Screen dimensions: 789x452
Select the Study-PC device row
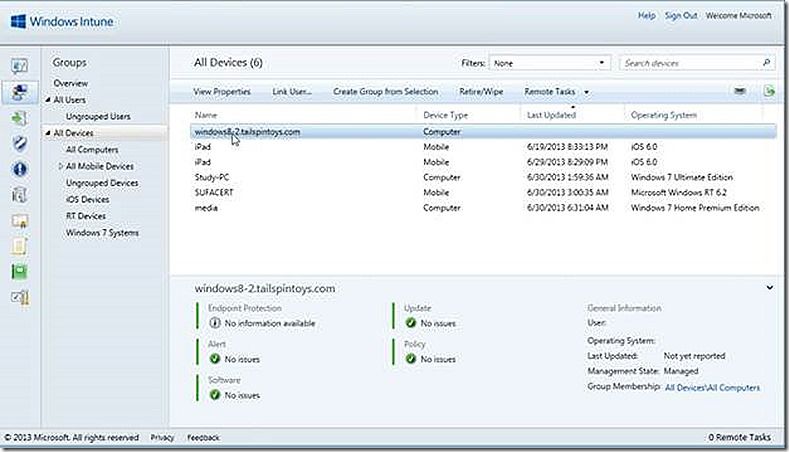coord(483,177)
